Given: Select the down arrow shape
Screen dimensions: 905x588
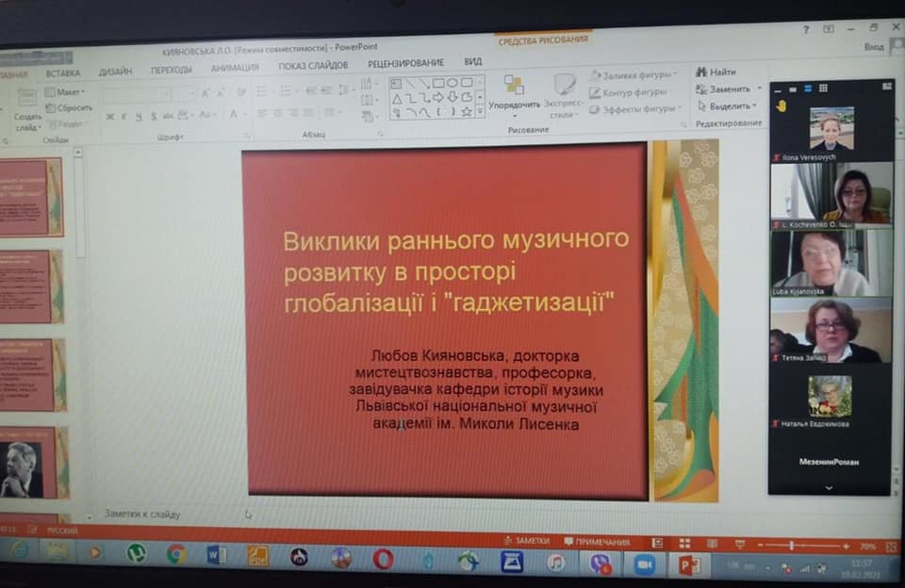Looking at the screenshot, I should click(452, 97).
